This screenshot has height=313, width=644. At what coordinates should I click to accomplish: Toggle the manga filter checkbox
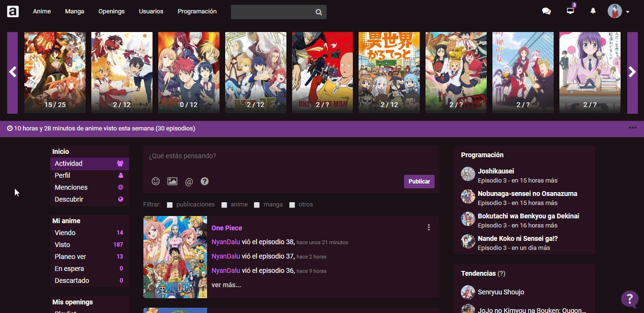pos(257,205)
